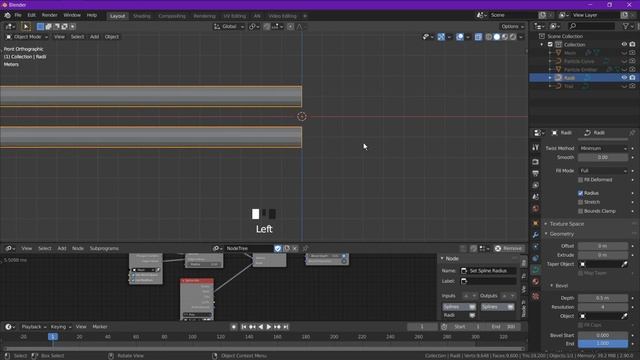
Task: Open the viewport Add menu
Action: tap(94, 37)
